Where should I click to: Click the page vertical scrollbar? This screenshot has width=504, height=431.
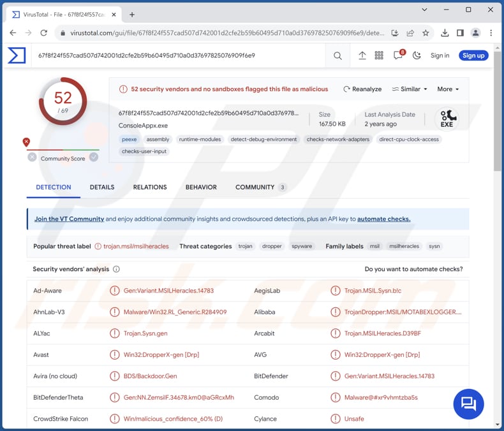click(497, 111)
